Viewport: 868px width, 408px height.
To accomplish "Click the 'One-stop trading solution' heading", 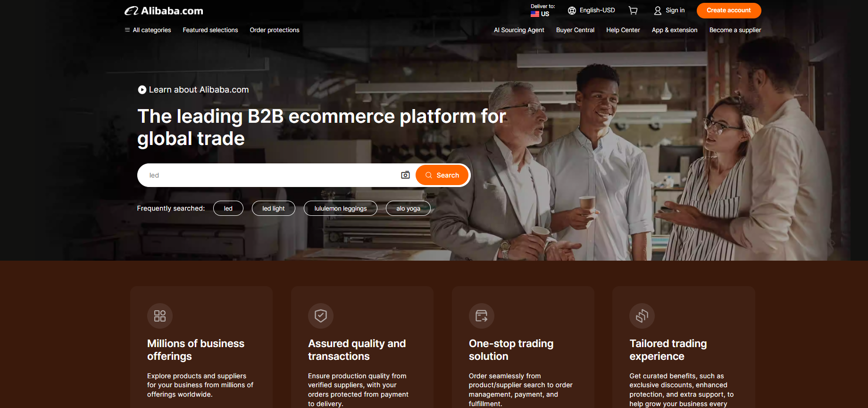I will [x=511, y=350].
